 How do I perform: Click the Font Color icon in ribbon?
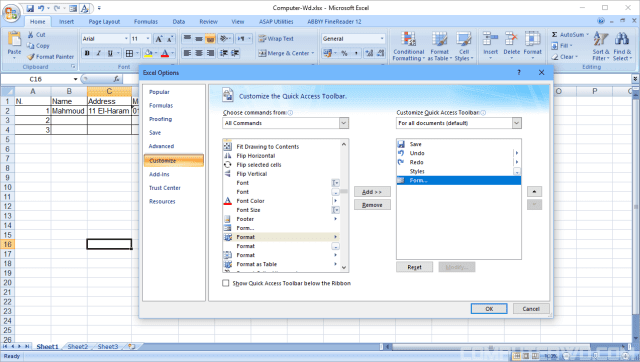coord(165,53)
